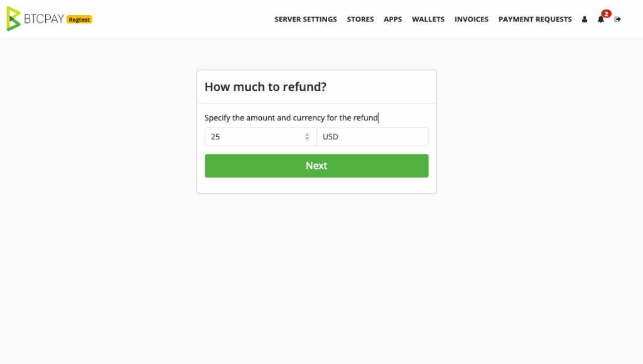Viewport: 643px width, 364px height.
Task: Focus the refund amount field showing 25
Action: (261, 137)
